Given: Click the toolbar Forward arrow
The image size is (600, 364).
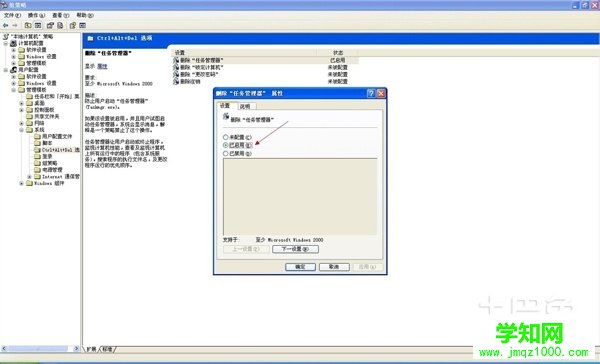Looking at the screenshot, I should click(x=15, y=25).
